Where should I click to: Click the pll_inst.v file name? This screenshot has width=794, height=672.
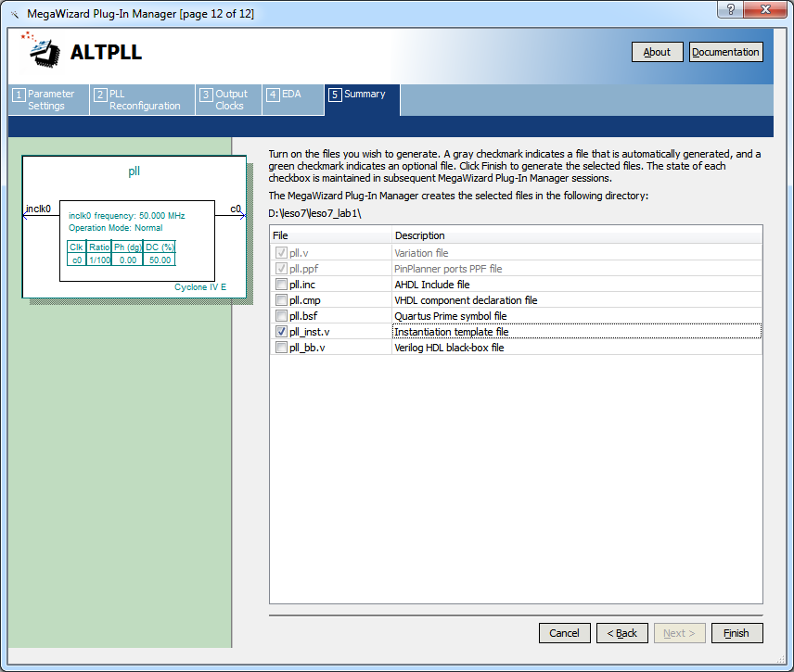tap(310, 332)
